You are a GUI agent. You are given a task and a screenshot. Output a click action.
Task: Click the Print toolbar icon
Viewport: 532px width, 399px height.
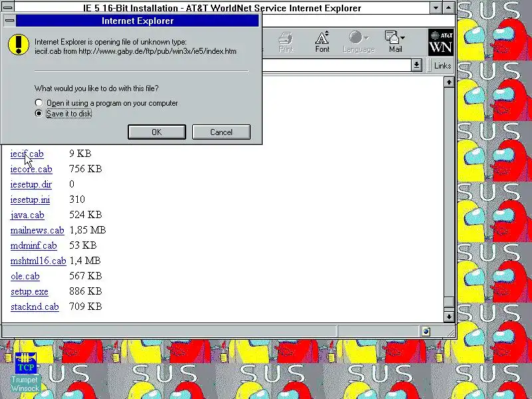(286, 42)
